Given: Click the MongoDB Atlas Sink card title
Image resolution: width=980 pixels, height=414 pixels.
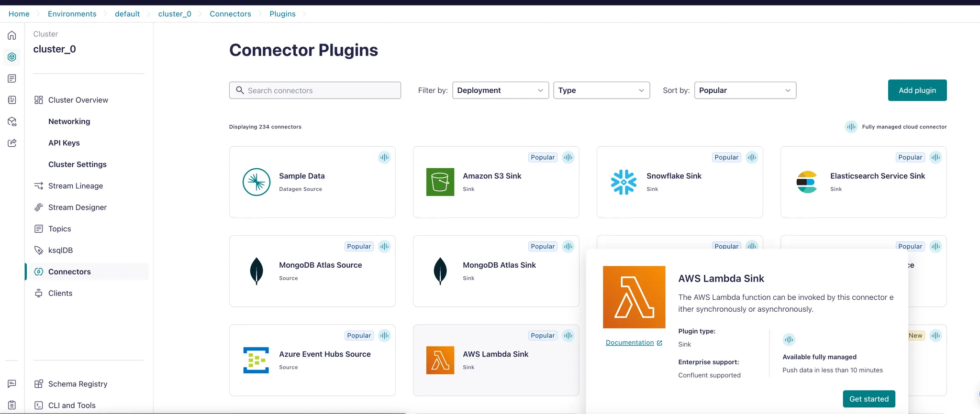Looking at the screenshot, I should click(x=499, y=265).
